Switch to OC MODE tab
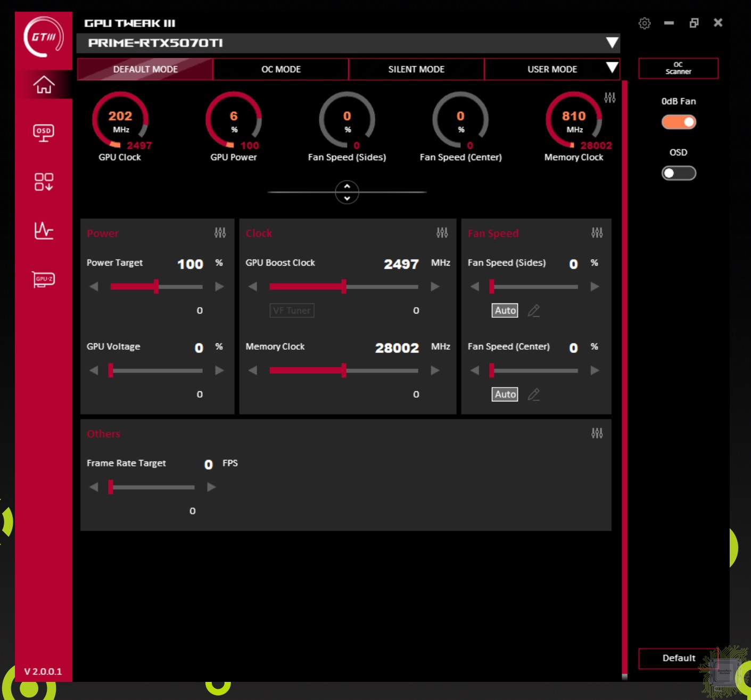Screen dimensions: 751x700 pos(281,69)
